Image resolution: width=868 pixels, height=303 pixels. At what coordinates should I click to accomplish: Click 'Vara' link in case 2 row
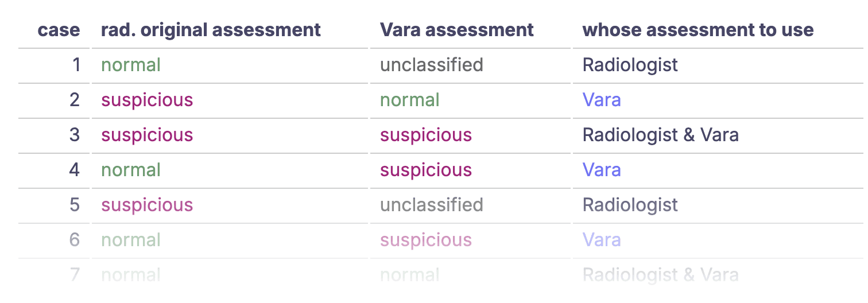point(602,100)
